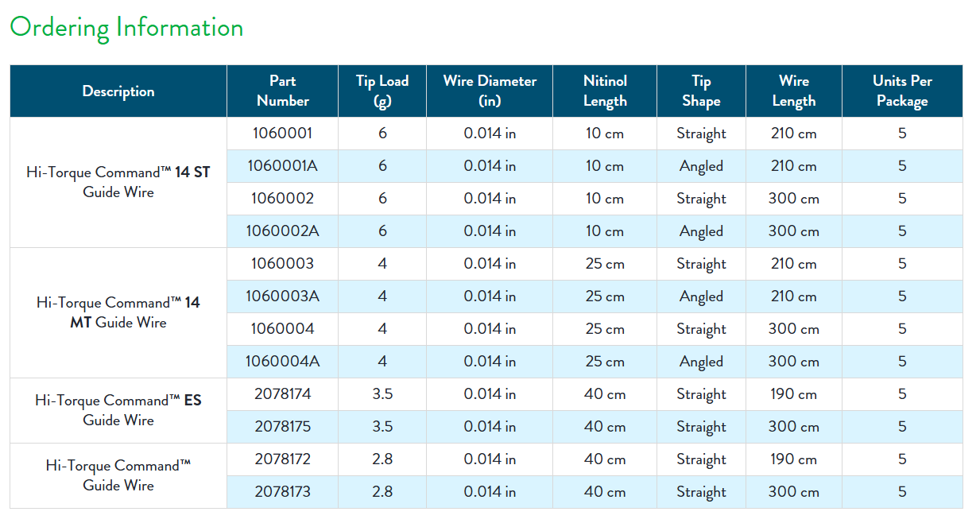Click Hi-Torque Command ES Guide Wire description
The height and width of the screenshot is (527, 980).
tap(118, 410)
